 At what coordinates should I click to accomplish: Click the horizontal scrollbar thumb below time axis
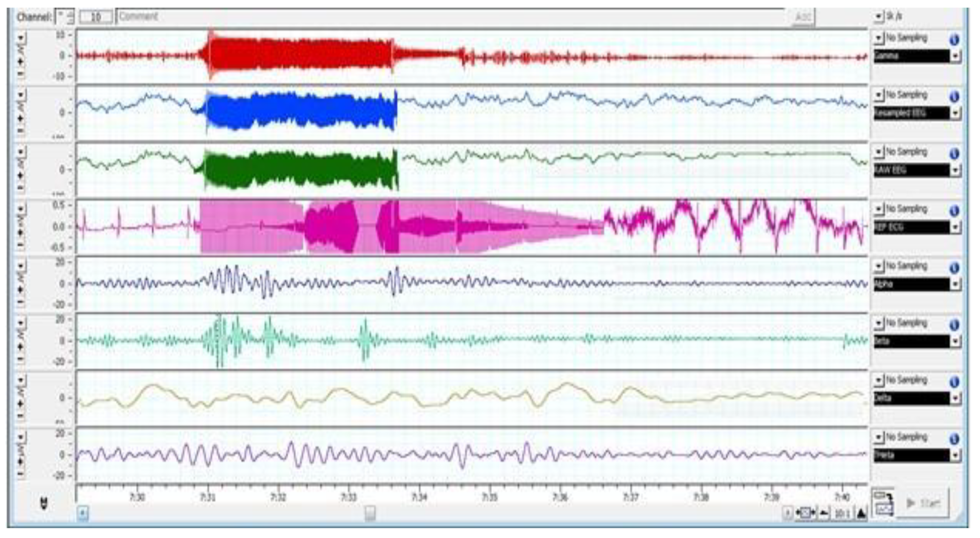pos(370,514)
